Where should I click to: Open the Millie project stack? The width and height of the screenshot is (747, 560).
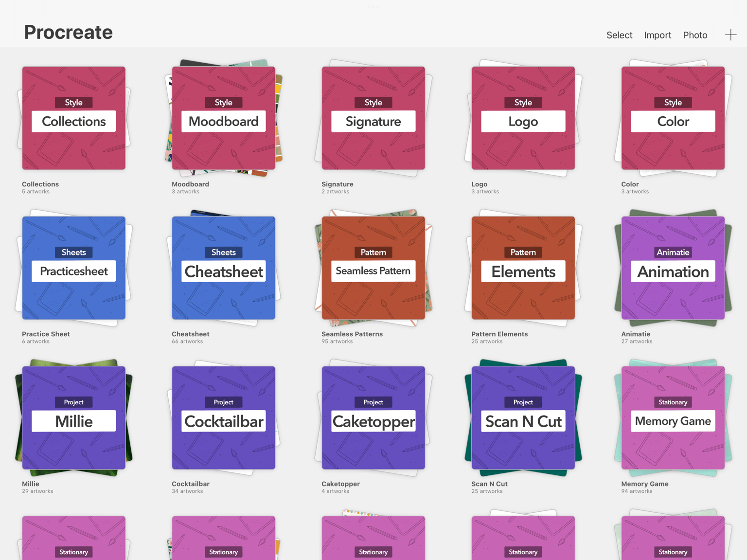coord(74,418)
